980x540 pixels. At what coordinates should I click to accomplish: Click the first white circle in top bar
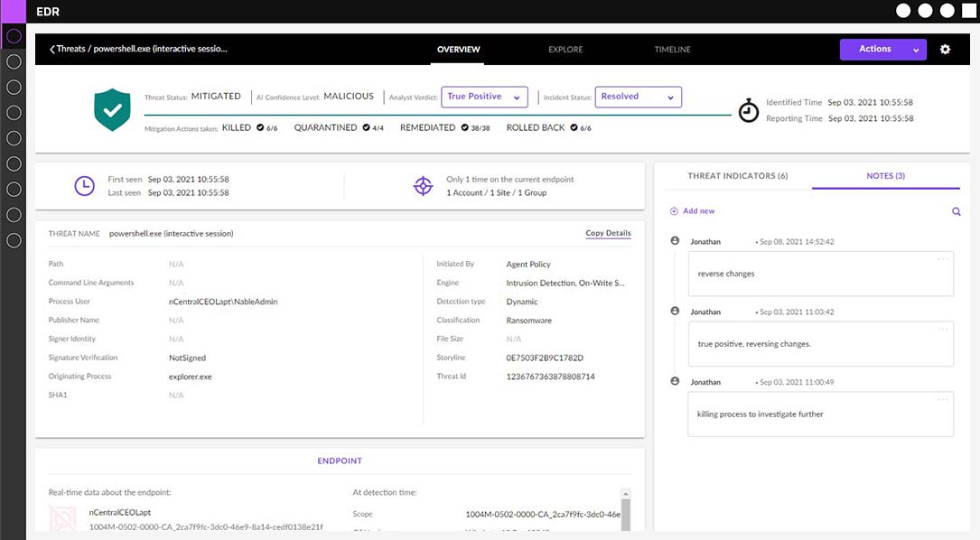[903, 11]
